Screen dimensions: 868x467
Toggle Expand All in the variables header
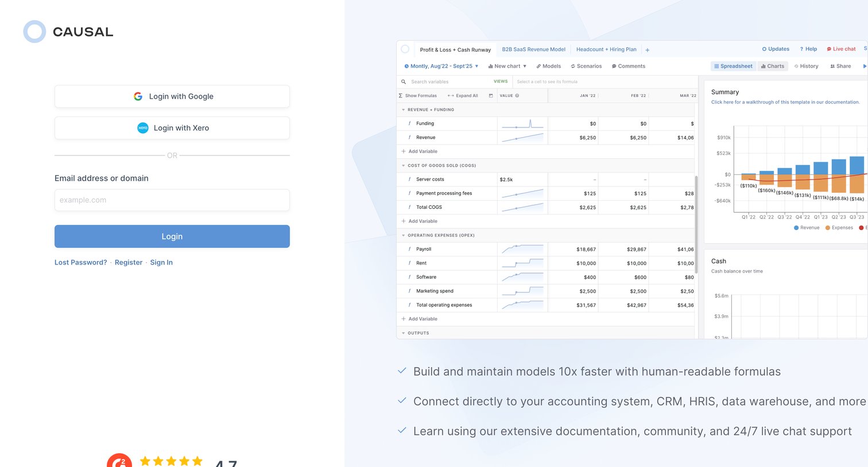(463, 96)
